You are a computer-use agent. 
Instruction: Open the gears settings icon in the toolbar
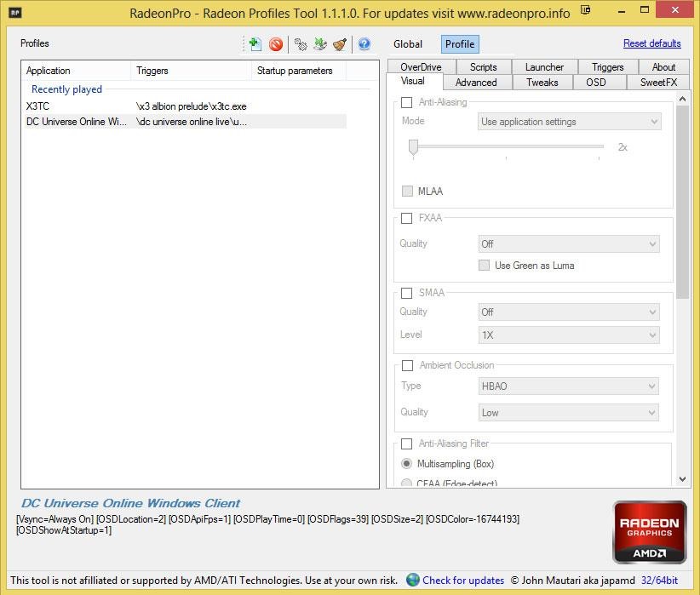point(300,44)
